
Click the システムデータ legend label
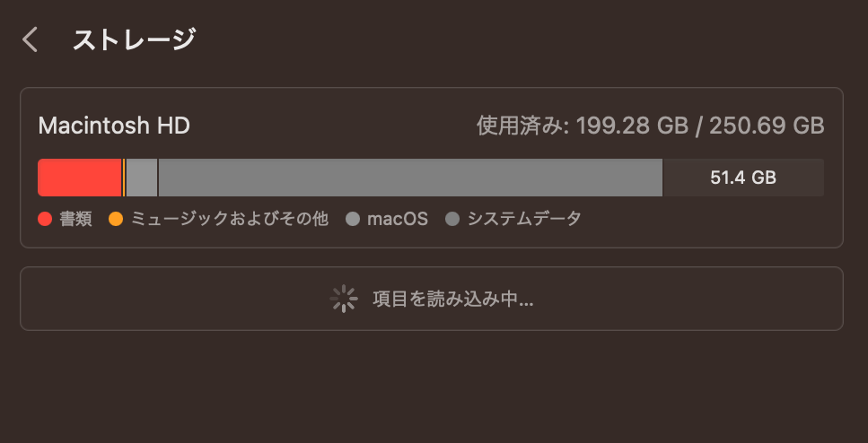(524, 219)
